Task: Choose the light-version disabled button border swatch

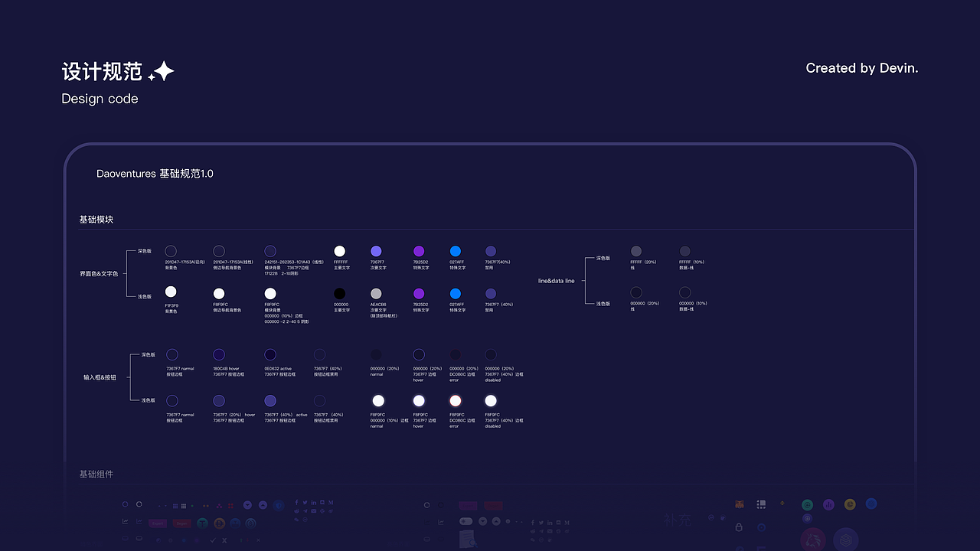Action: tap(319, 400)
